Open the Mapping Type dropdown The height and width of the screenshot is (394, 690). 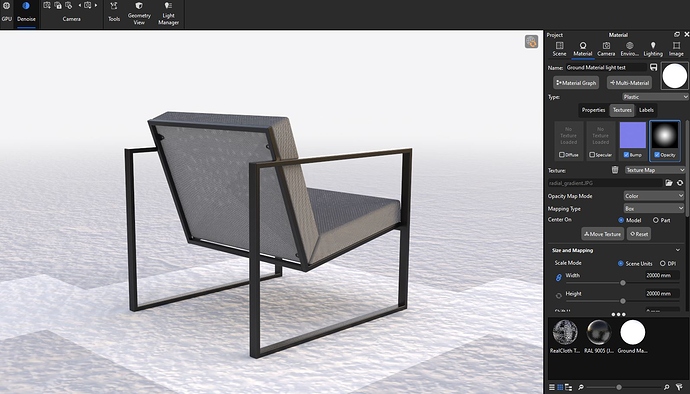[653, 208]
